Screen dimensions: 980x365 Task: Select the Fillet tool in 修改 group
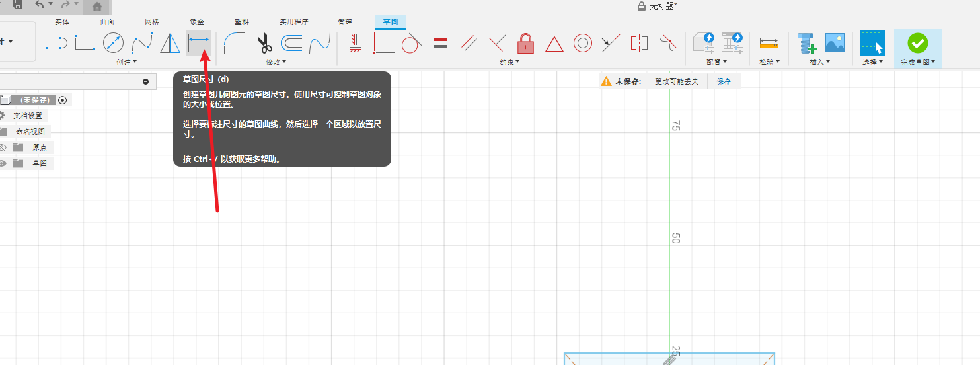[234, 43]
